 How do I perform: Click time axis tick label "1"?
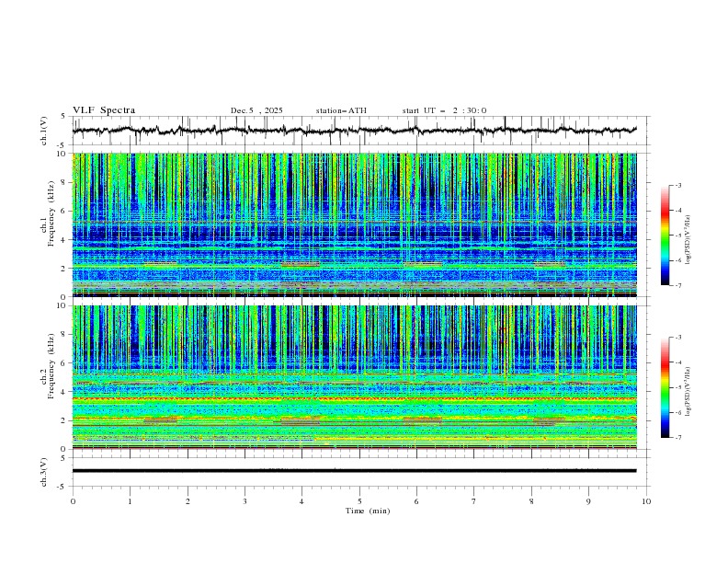click(x=130, y=501)
